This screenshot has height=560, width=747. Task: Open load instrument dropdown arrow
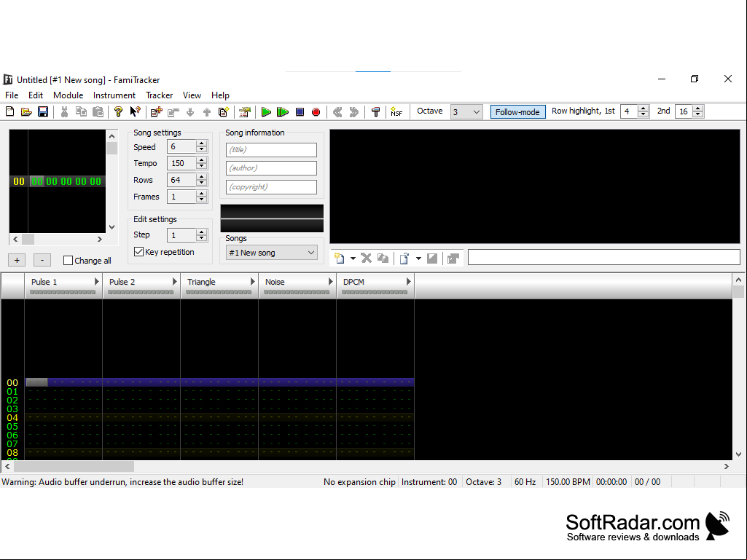[x=418, y=258]
